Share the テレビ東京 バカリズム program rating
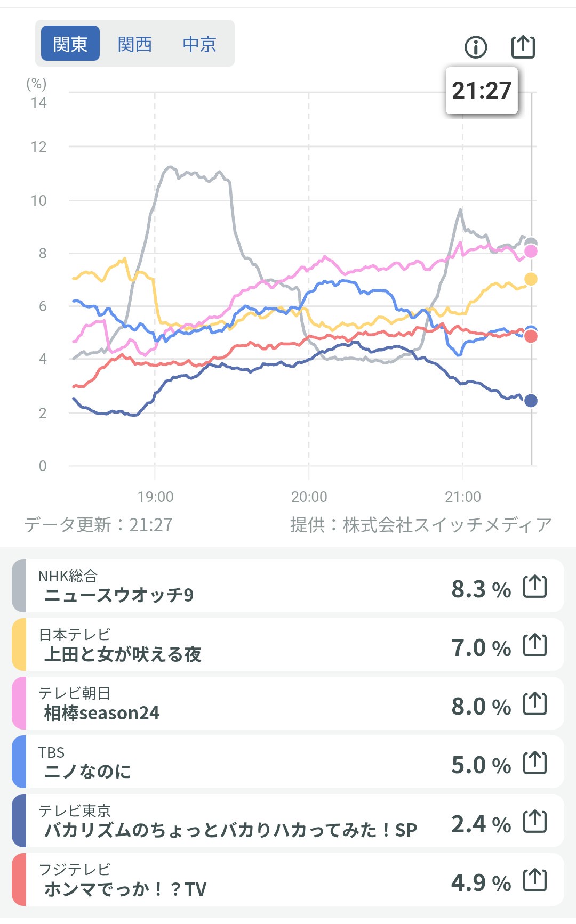 [535, 821]
